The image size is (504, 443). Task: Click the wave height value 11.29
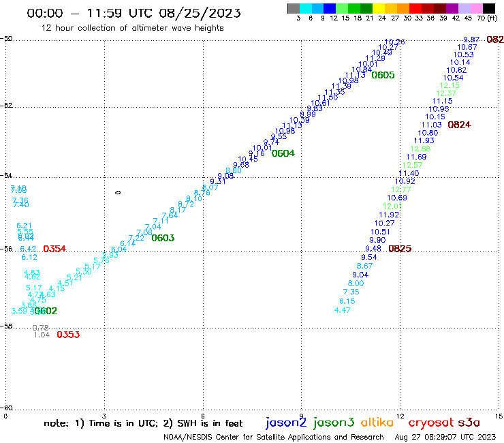click(375, 58)
